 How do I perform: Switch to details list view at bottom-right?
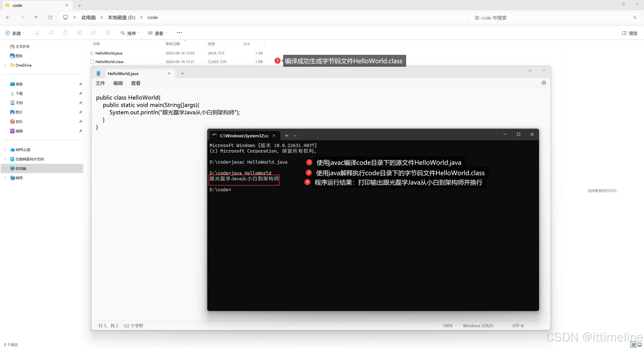tap(634, 345)
